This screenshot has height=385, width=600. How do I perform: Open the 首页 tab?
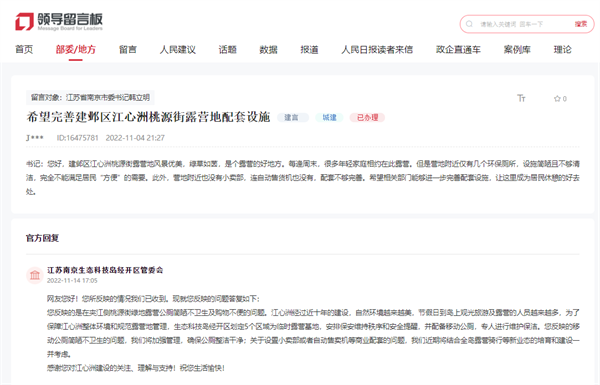24,49
